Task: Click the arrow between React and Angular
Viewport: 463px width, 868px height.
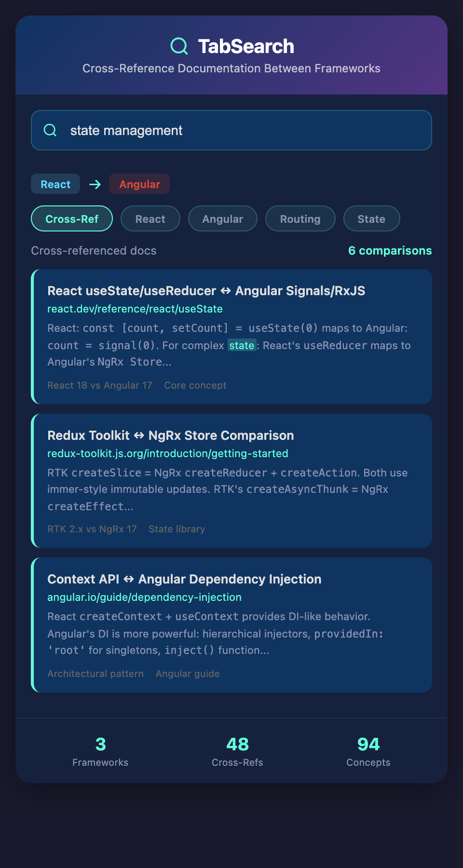Action: pos(95,184)
